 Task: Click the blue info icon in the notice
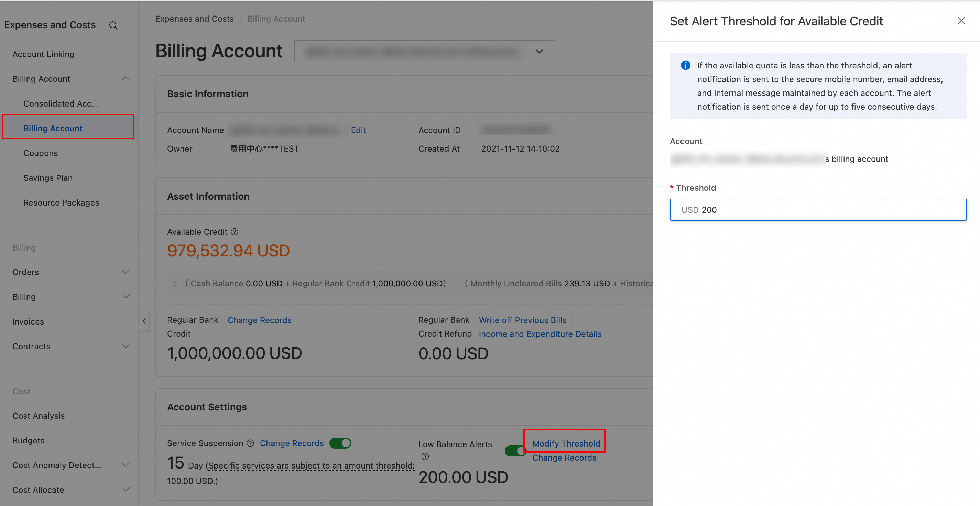pyautogui.click(x=685, y=65)
